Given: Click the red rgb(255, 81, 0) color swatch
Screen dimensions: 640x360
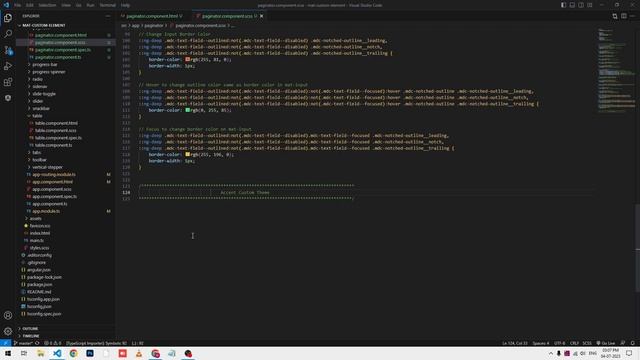Looking at the screenshot, I should [x=188, y=59].
